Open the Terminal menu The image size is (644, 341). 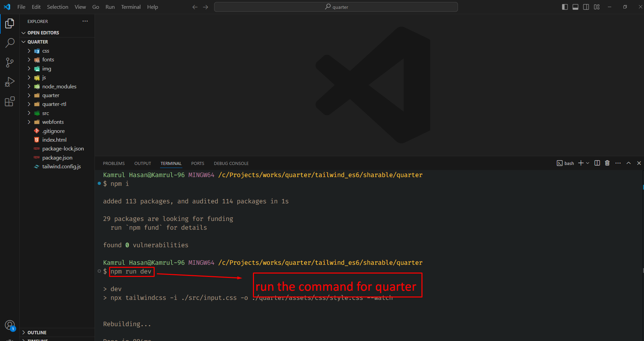[131, 7]
